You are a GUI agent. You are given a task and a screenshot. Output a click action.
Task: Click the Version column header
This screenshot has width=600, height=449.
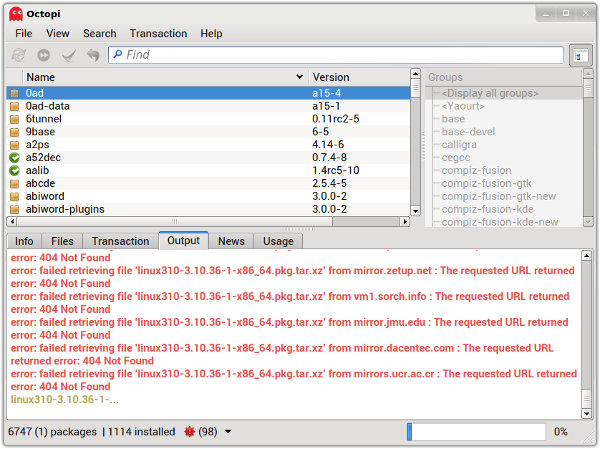(x=359, y=77)
